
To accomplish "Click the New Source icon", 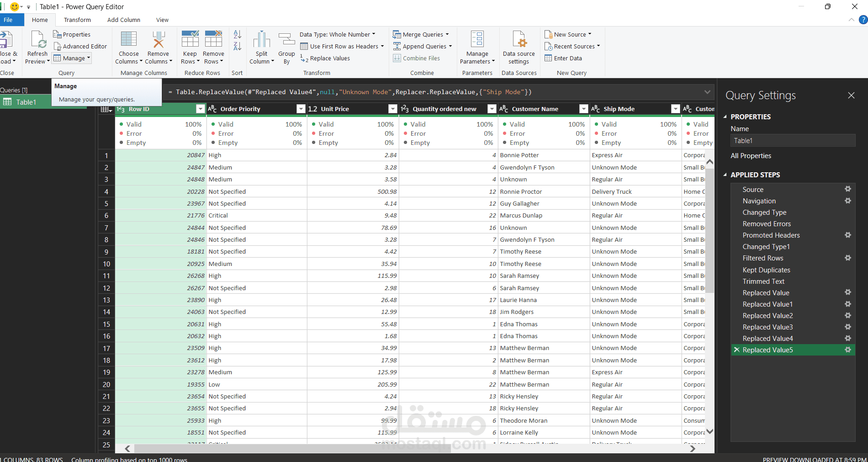I will [548, 34].
